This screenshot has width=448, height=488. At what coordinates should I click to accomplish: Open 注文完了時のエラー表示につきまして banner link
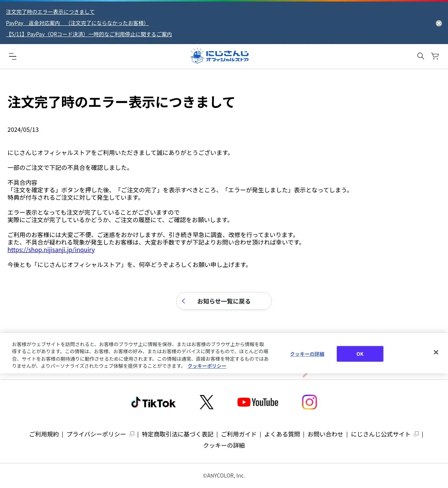pos(50,12)
